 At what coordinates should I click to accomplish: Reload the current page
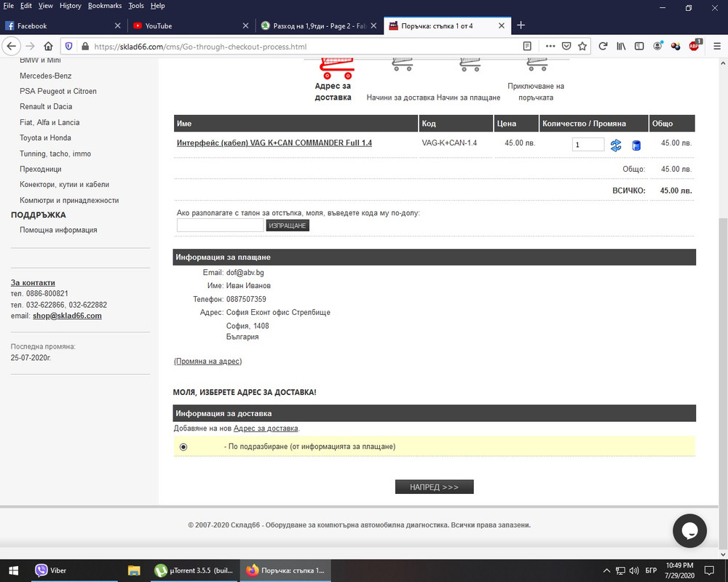coord(603,47)
